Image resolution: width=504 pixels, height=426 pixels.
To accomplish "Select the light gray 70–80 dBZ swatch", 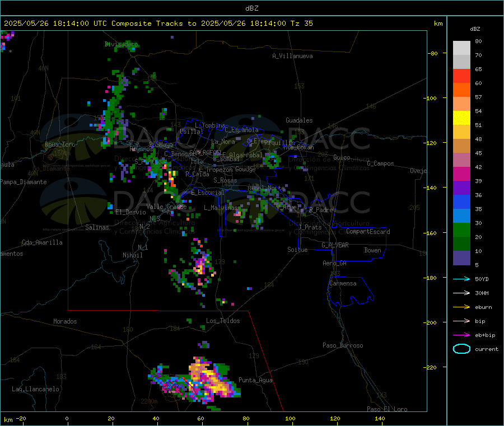I will coord(461,48).
